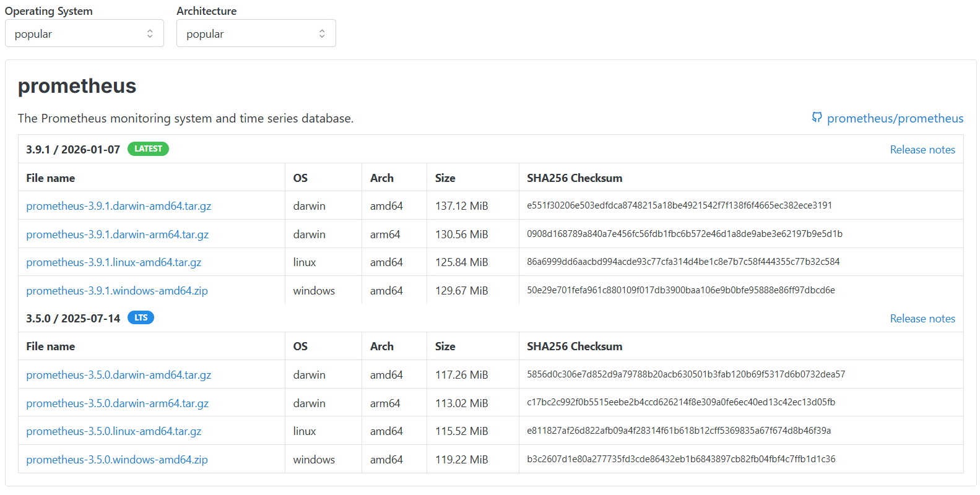This screenshot has height=495, width=980.
Task: Open Release notes for version 3.5.0
Action: 922,319
